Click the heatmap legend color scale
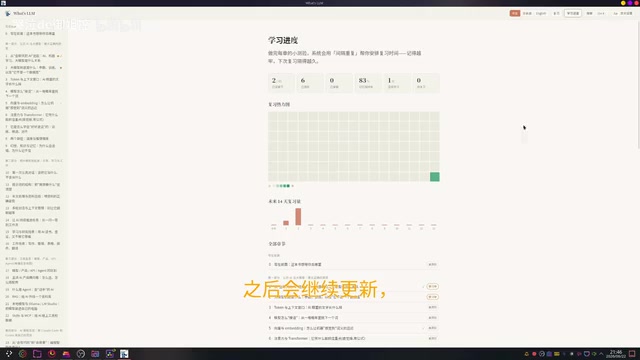 [x=281, y=186]
